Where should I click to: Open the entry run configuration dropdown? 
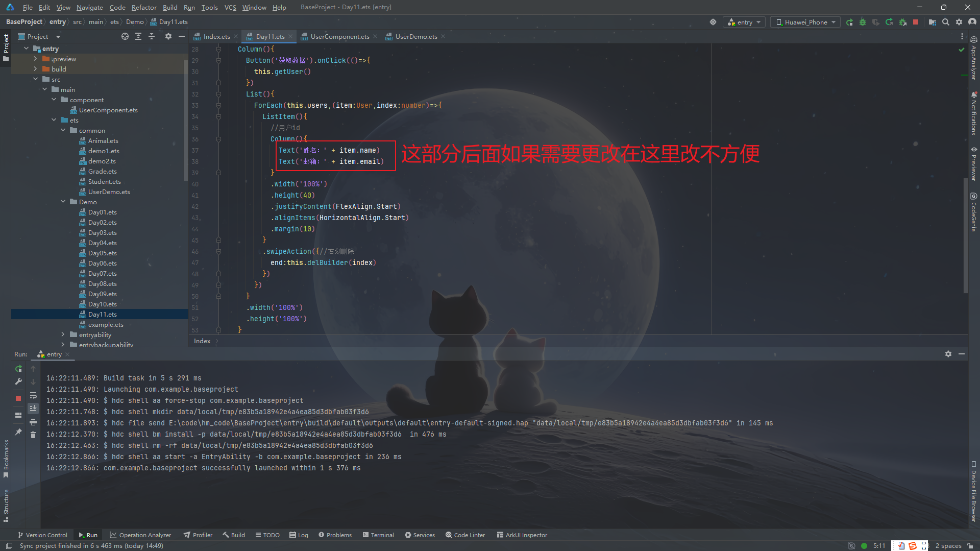(x=744, y=22)
